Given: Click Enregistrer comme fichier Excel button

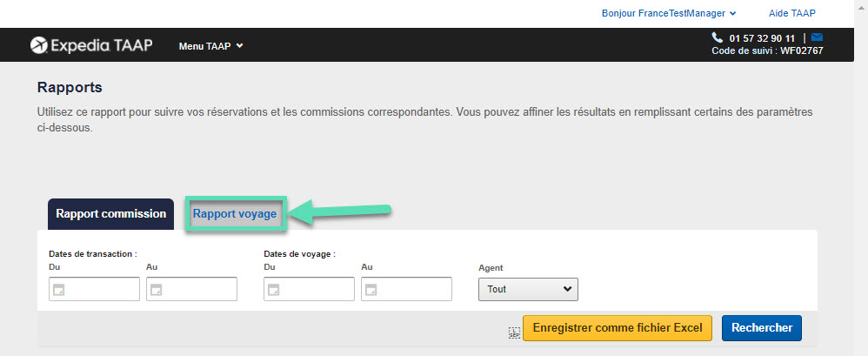Looking at the screenshot, I should 618,328.
